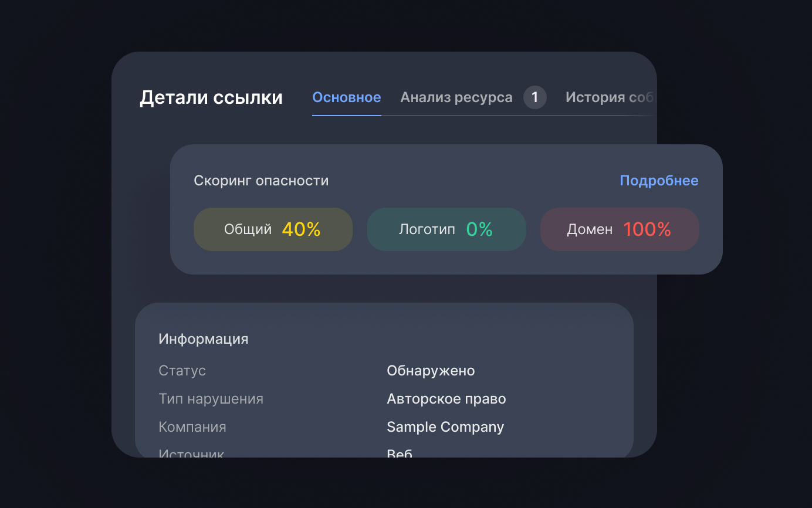Click the "Обнаружено" status value
Viewport: 812px width, 508px height.
coord(431,370)
